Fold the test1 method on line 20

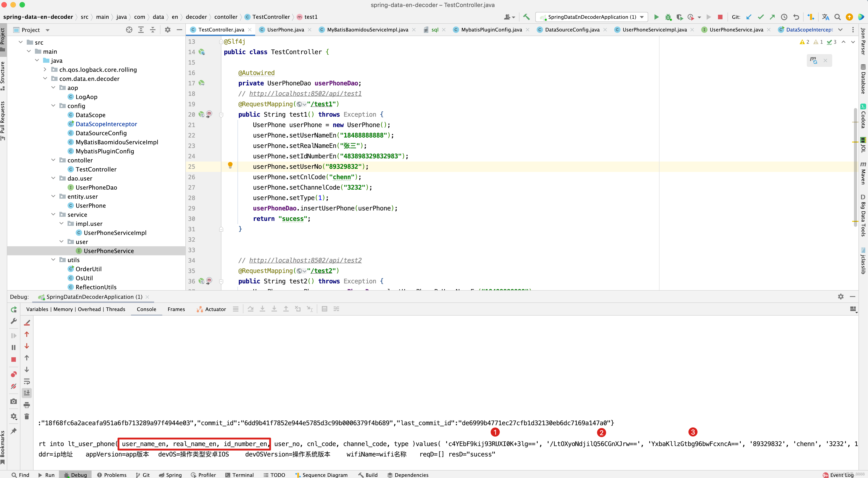pyautogui.click(x=221, y=115)
